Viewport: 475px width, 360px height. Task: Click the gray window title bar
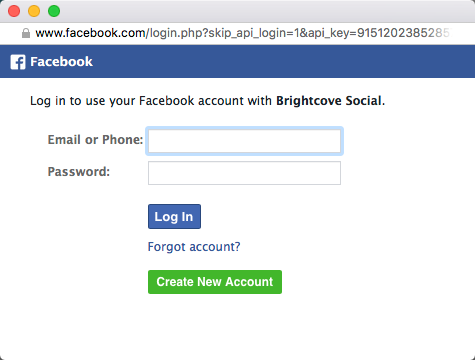267,11
